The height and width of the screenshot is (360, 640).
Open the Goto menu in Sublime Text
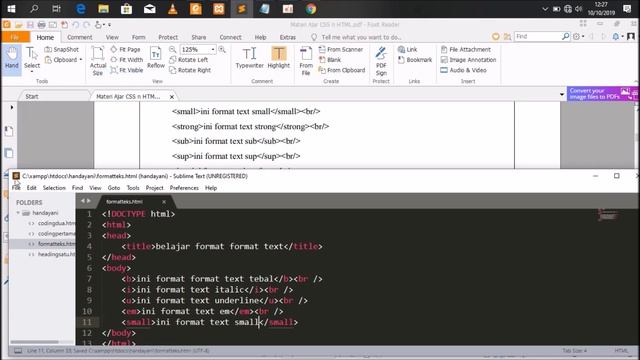pos(113,188)
